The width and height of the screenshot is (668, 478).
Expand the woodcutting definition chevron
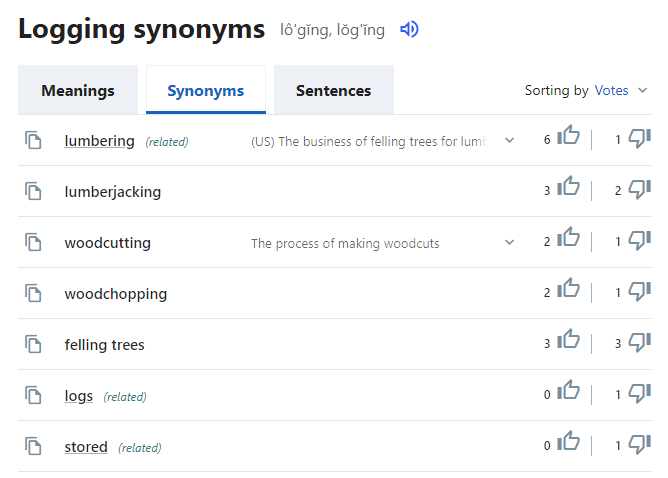point(509,242)
